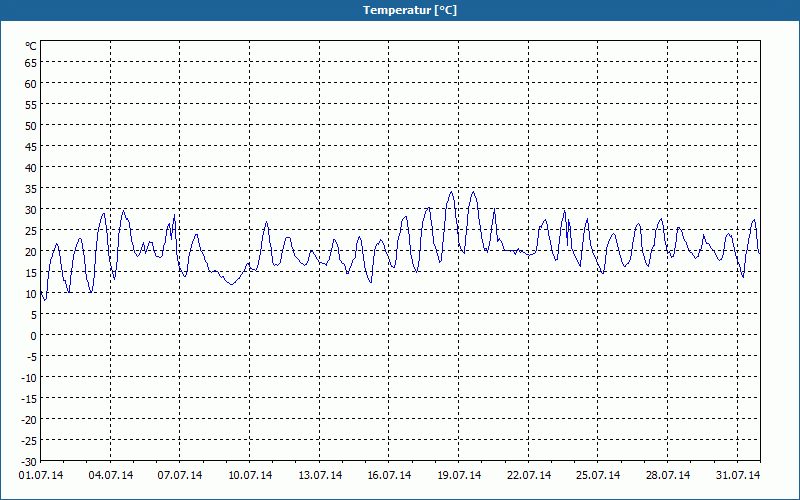
Task: Click the °C unit label above the y-axis
Action: click(x=30, y=46)
